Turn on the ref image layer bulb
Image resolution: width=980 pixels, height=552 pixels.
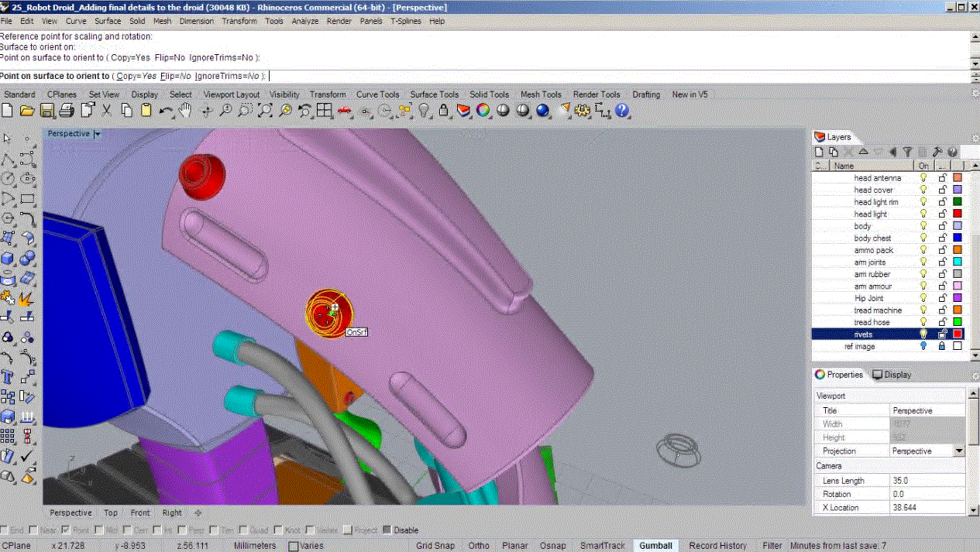pyautogui.click(x=923, y=346)
